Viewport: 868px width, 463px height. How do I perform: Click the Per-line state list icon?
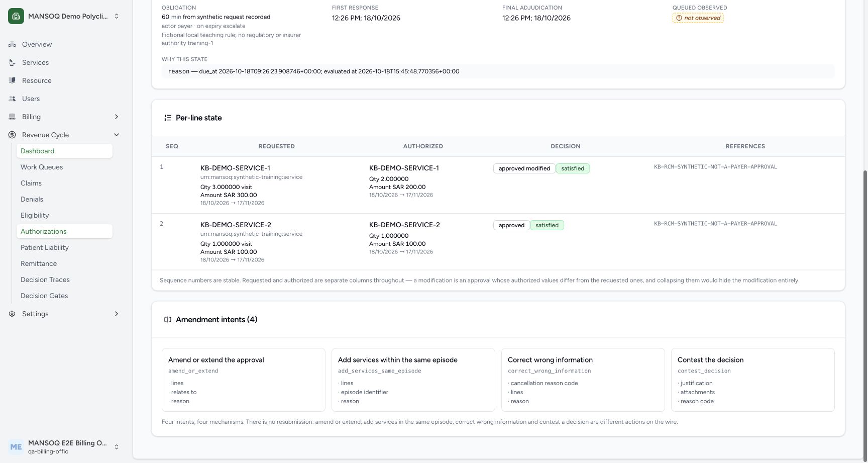[168, 118]
